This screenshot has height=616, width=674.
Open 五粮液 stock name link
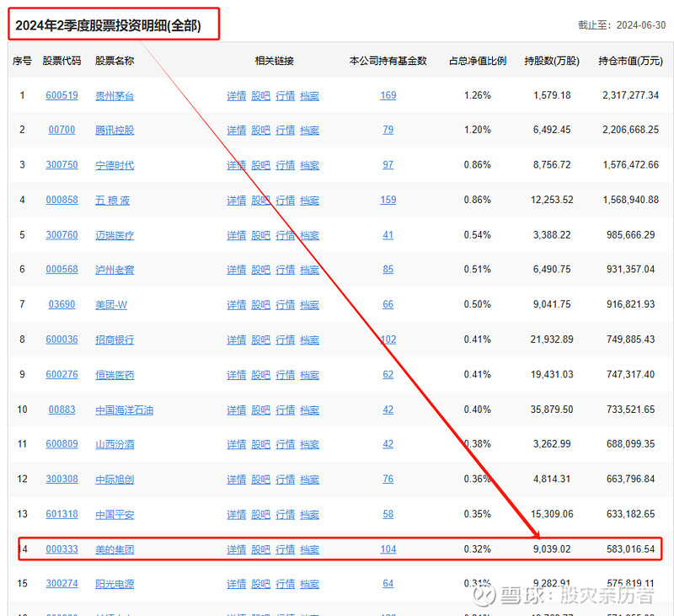click(x=112, y=201)
